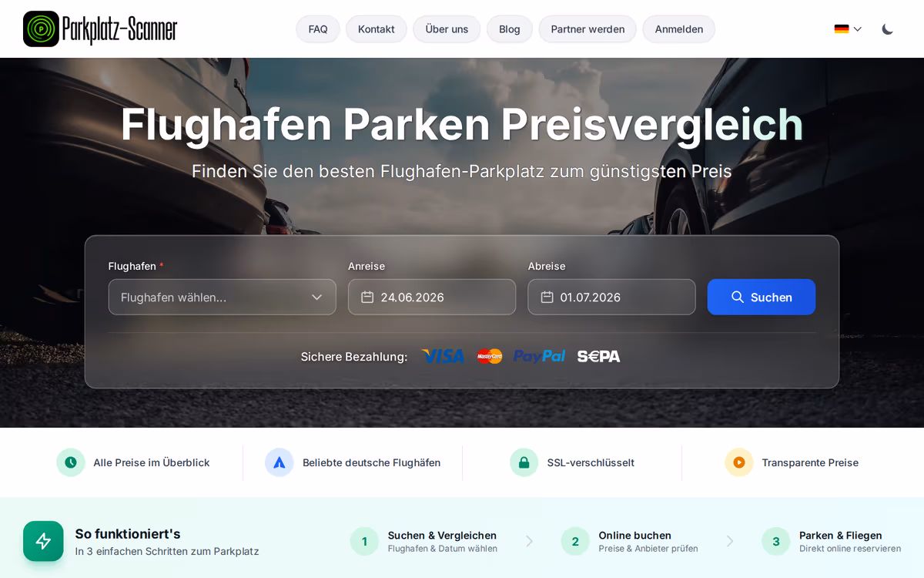Click the text SSL-verschlüsselt
The height and width of the screenshot is (578, 924).
tap(591, 462)
